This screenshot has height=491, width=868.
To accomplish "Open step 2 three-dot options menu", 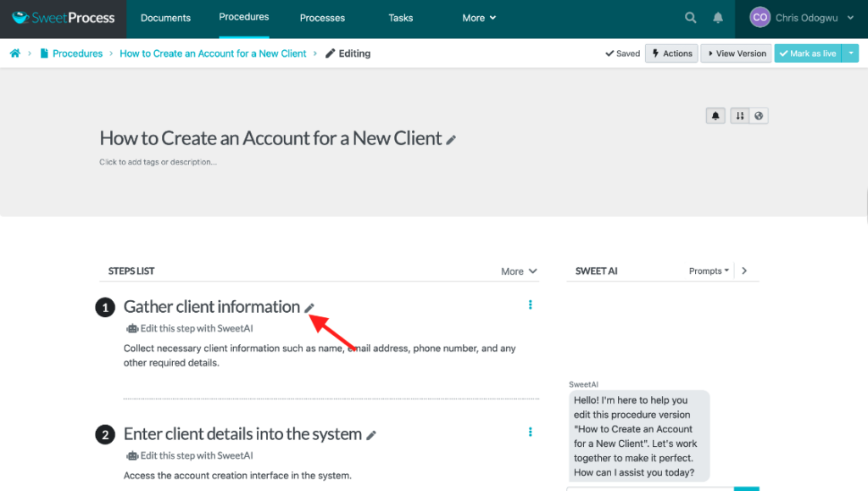I will (531, 432).
